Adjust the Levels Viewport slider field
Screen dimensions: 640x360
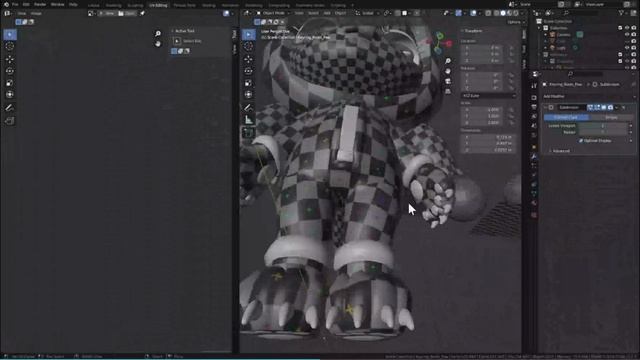602,126
